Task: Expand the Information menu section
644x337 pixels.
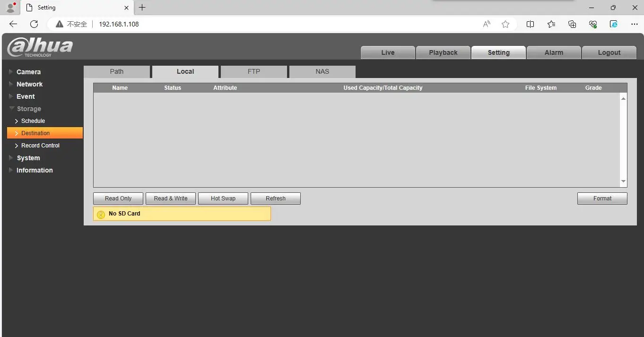Action: [x=35, y=170]
